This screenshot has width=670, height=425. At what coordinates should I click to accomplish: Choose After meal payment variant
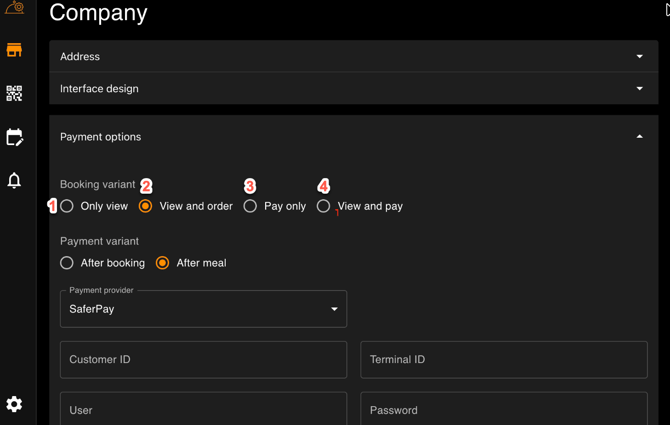pyautogui.click(x=162, y=263)
